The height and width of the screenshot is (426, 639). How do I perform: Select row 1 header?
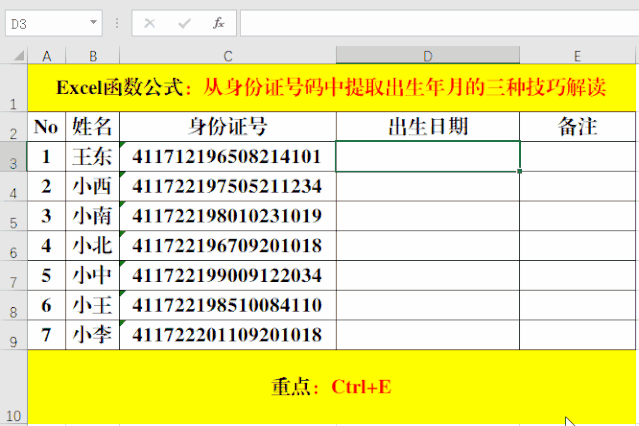pyautogui.click(x=13, y=88)
